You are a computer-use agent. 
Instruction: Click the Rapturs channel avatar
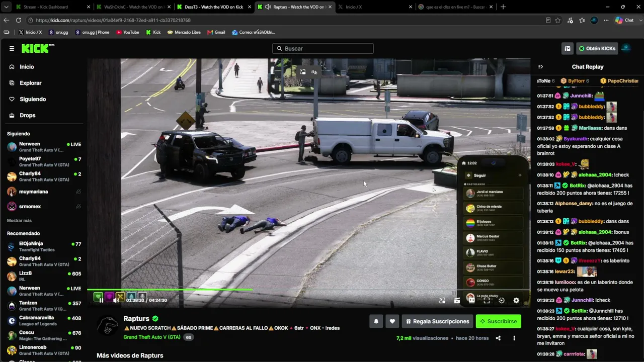(107, 326)
